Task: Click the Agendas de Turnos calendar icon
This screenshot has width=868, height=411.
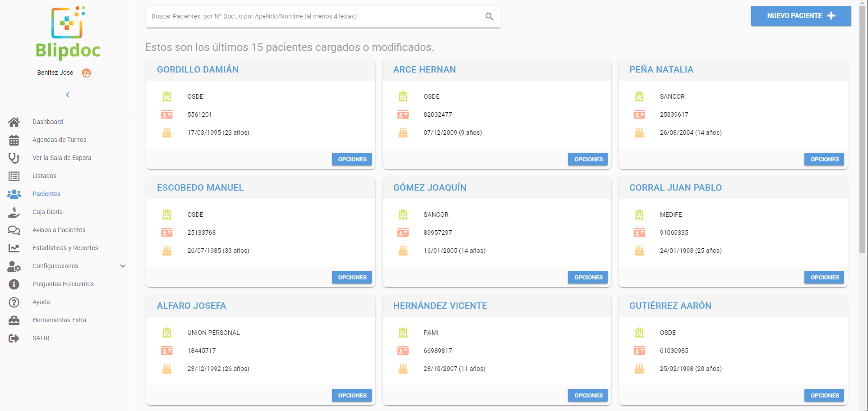Action: pyautogui.click(x=14, y=140)
